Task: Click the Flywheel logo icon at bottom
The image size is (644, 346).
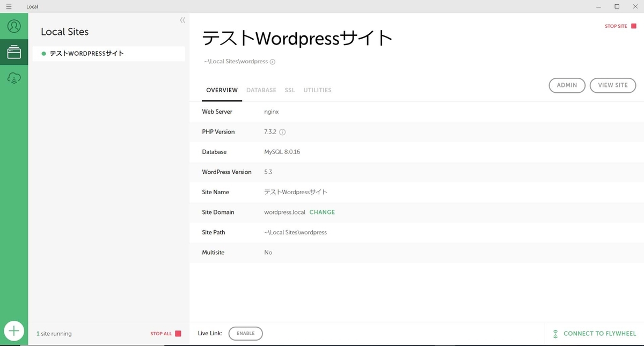Action: pyautogui.click(x=555, y=334)
